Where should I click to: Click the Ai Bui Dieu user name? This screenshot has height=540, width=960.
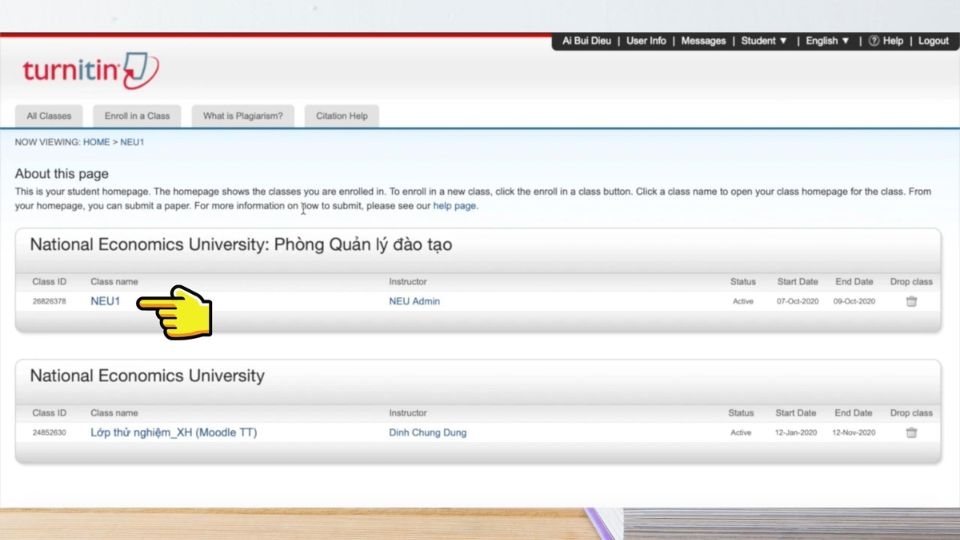[x=587, y=41]
